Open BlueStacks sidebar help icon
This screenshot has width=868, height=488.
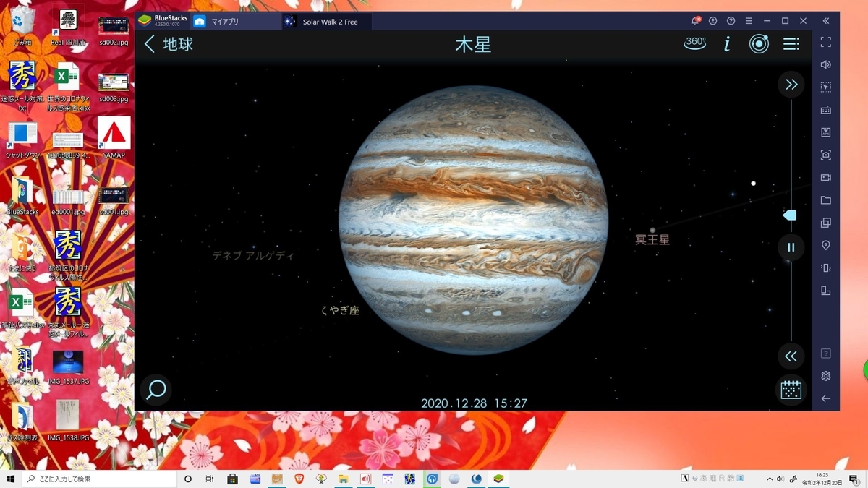click(x=825, y=354)
